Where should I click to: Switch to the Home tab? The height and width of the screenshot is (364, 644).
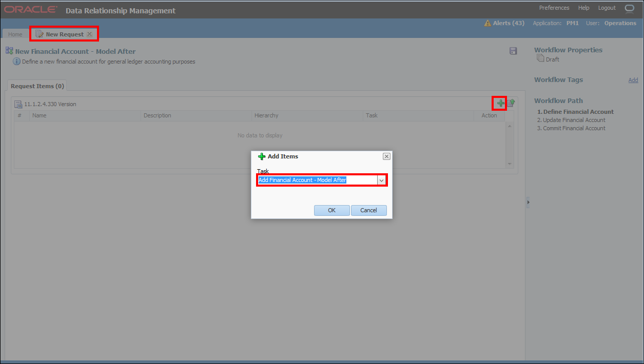pos(15,34)
